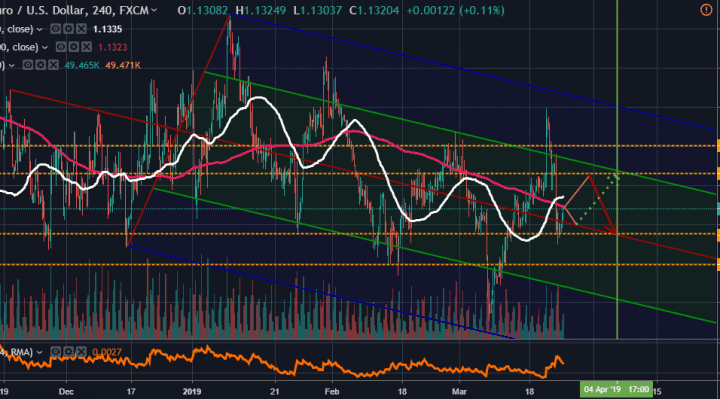The height and width of the screenshot is (399, 720).
Task: Open volume indicator settings gear
Action: pos(40,65)
